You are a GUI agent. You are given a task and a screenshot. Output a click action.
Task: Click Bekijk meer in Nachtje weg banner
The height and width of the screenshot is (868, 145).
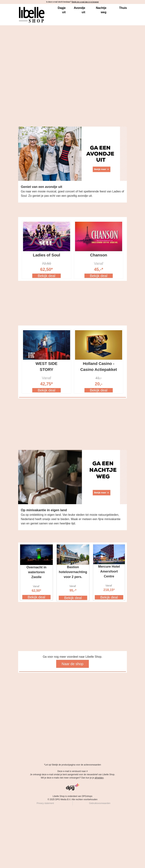pyautogui.click(x=101, y=493)
